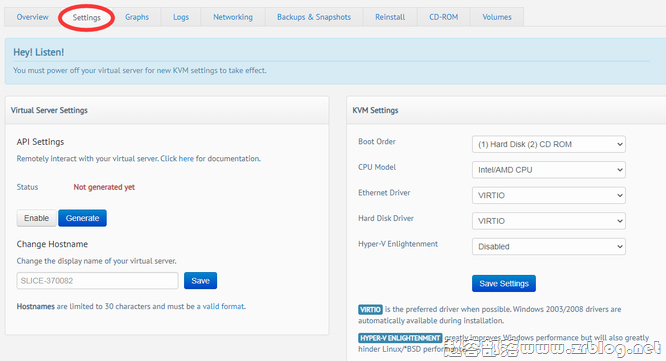Click the Generate API key button
This screenshot has width=666, height=361.
point(82,218)
